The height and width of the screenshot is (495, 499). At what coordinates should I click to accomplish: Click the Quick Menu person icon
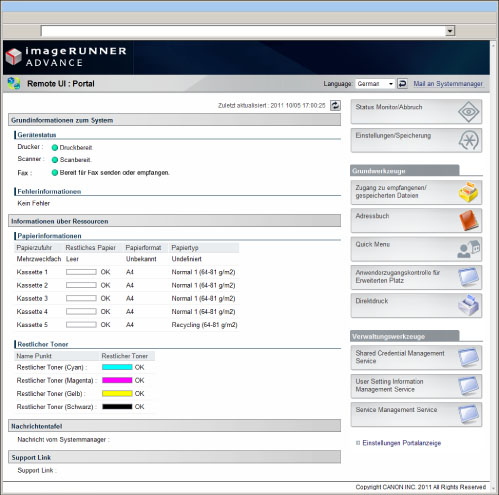tap(468, 249)
